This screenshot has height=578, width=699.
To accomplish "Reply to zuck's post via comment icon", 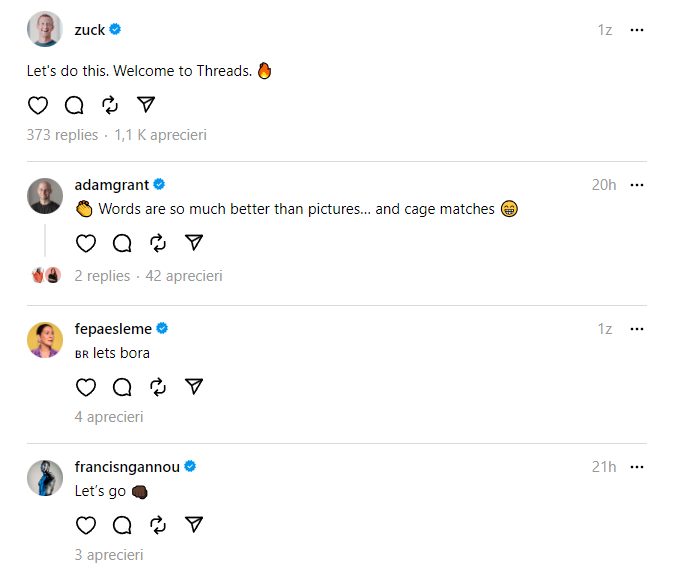I will [x=74, y=105].
